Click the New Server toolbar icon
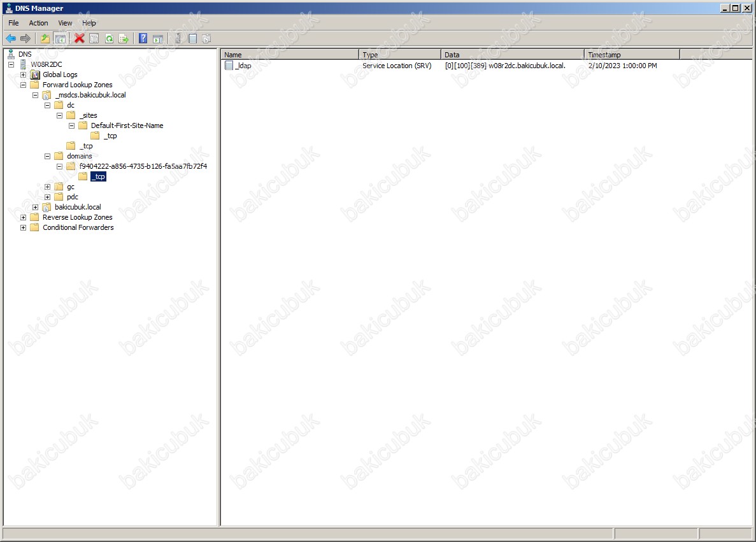 coord(178,39)
